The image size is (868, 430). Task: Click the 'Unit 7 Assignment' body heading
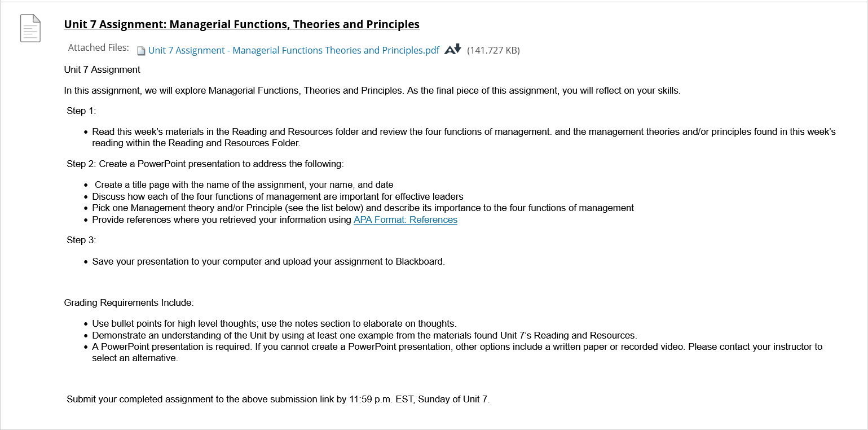[x=102, y=69]
